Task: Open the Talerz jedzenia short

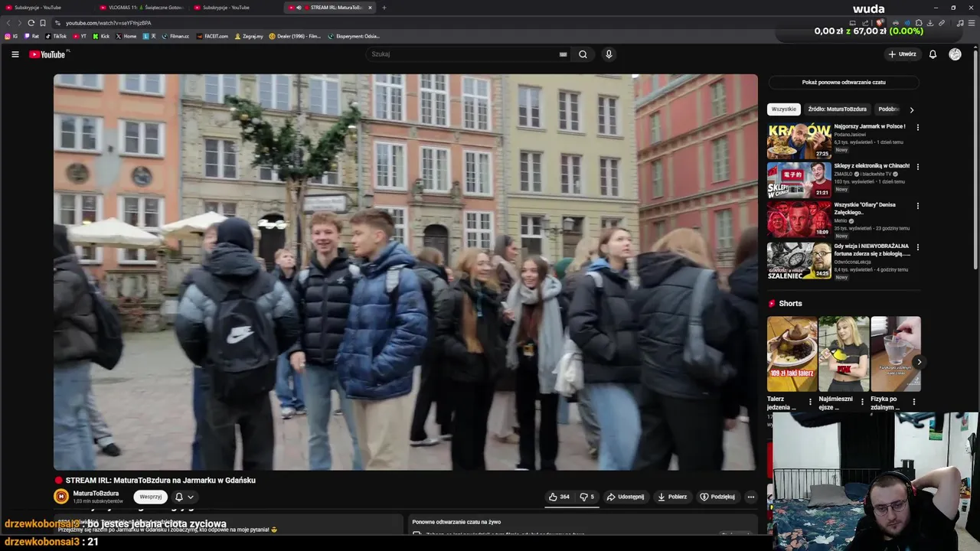Action: point(792,354)
